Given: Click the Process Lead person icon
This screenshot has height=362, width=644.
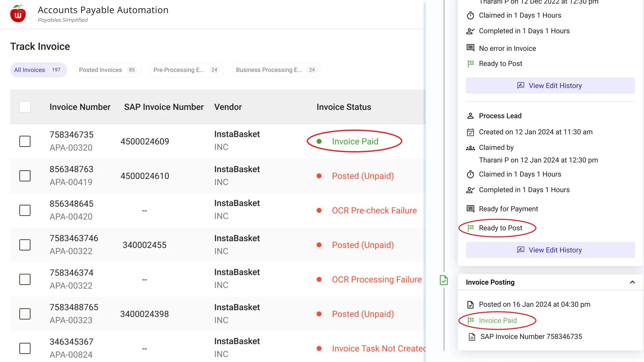Looking at the screenshot, I should click(x=470, y=116).
